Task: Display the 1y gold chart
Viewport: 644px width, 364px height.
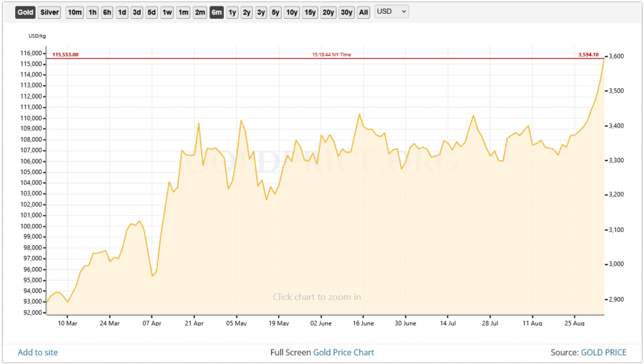Action: coord(232,12)
